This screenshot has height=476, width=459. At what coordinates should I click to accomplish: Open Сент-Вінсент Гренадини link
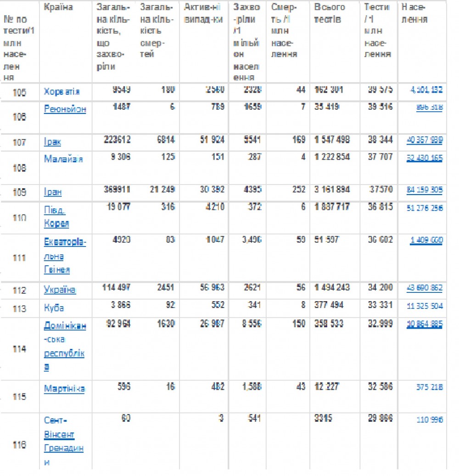tap(64, 441)
